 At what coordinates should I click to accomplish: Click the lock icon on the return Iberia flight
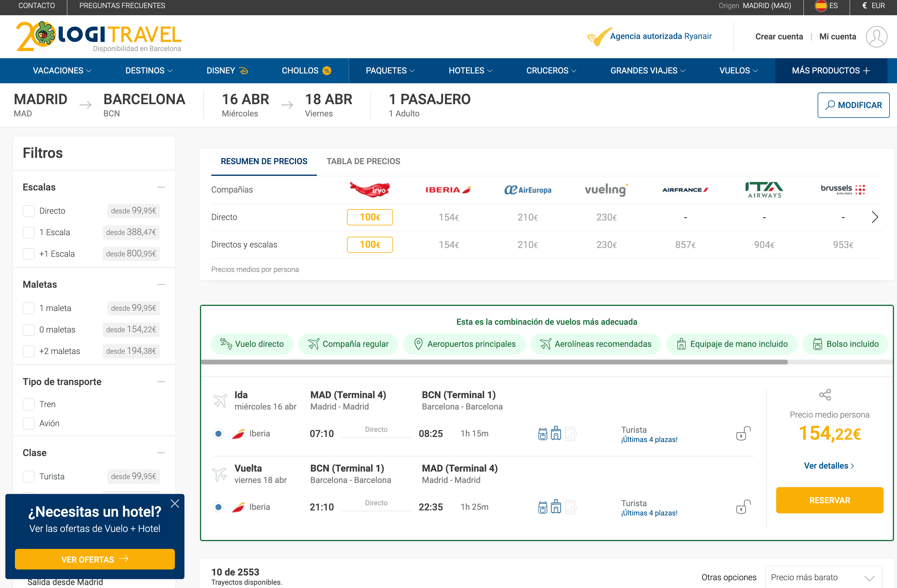[x=743, y=507]
